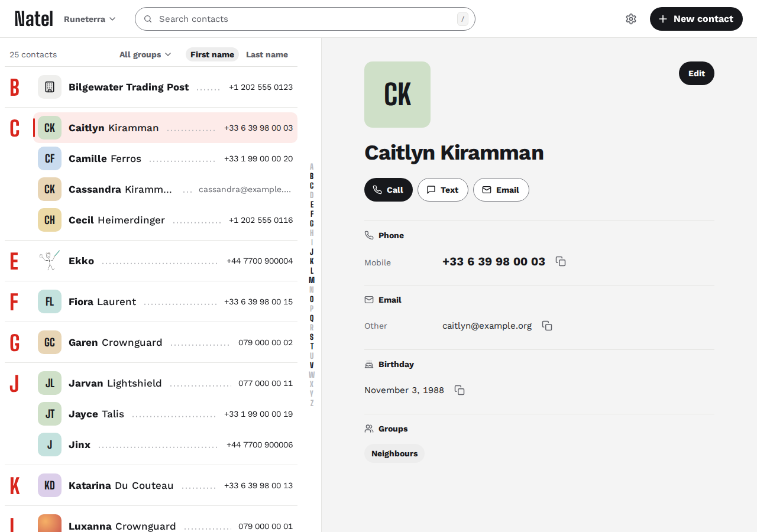757x532 pixels.
Task: Sort contacts by First name
Action: tap(212, 54)
